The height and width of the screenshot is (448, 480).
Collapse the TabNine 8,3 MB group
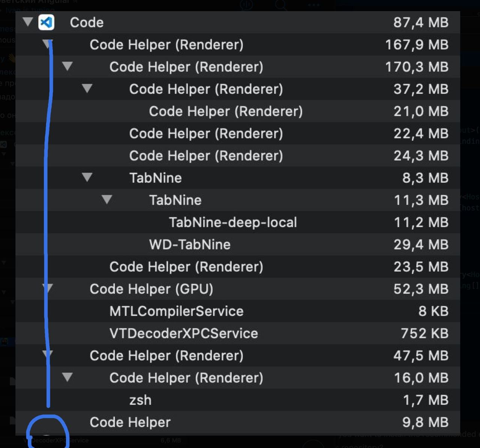point(87,177)
